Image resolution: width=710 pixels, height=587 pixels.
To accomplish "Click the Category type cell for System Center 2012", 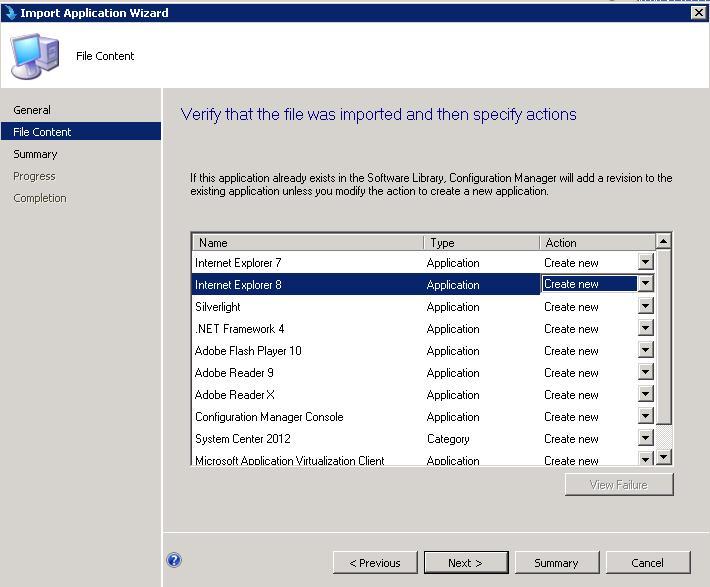I will point(448,439).
